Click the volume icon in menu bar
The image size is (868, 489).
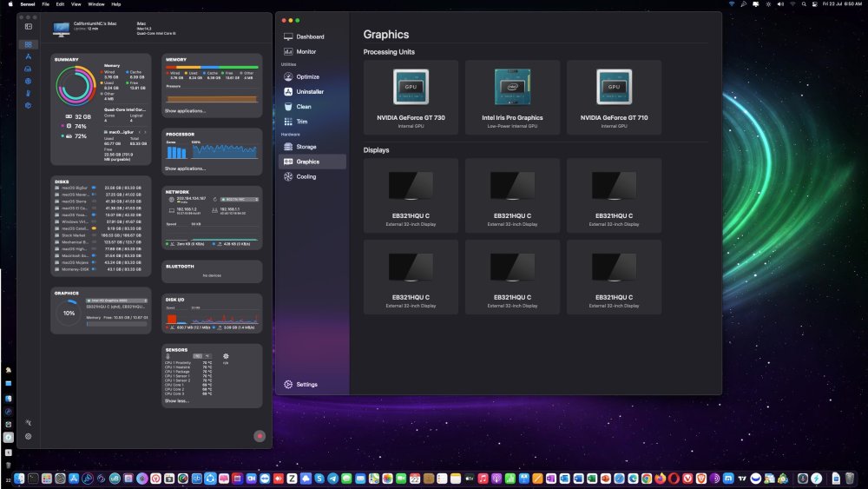pyautogui.click(x=780, y=3)
